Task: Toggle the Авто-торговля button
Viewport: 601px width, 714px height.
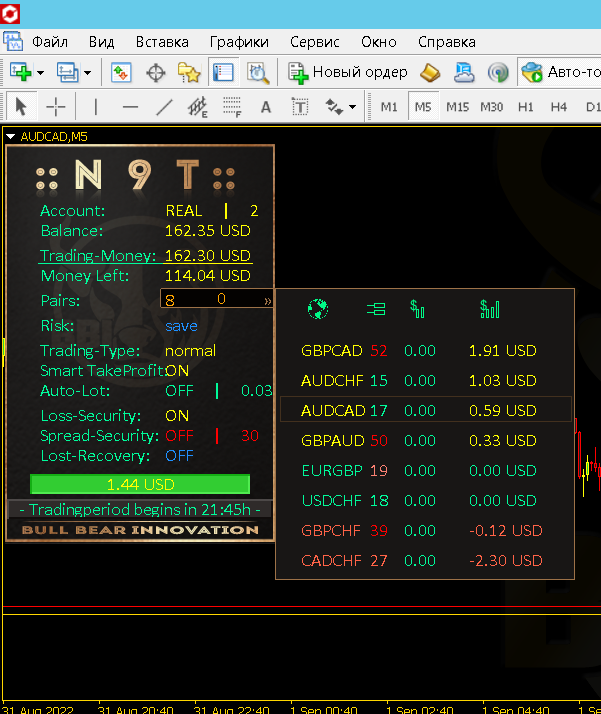Action: 560,72
